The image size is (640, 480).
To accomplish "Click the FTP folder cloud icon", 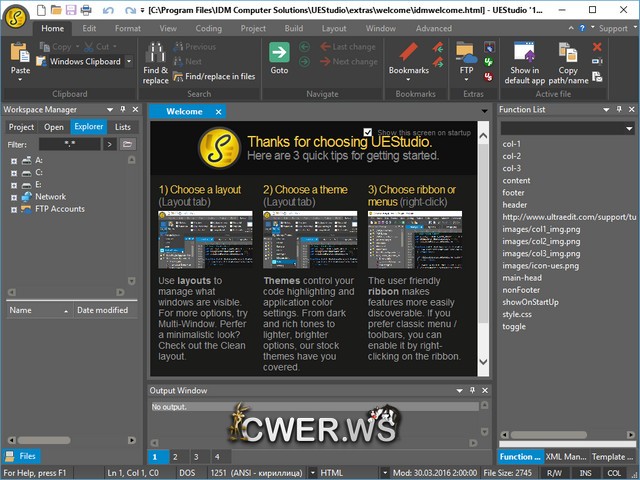I will [x=466, y=53].
